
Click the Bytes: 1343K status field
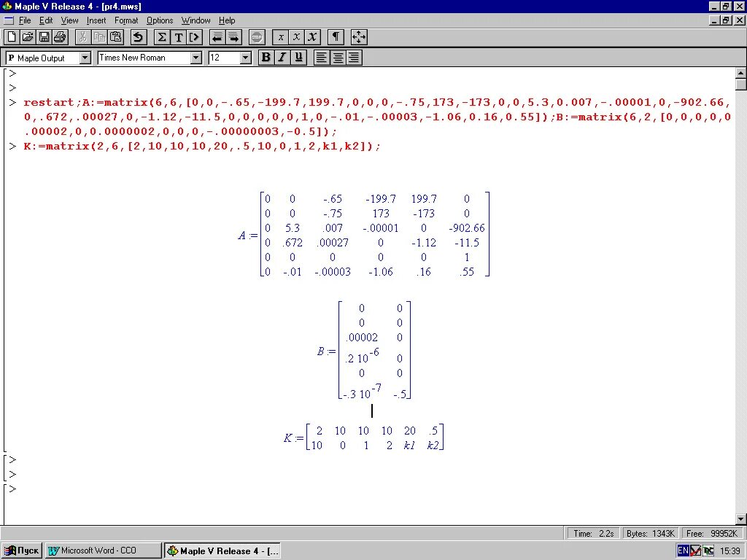650,533
